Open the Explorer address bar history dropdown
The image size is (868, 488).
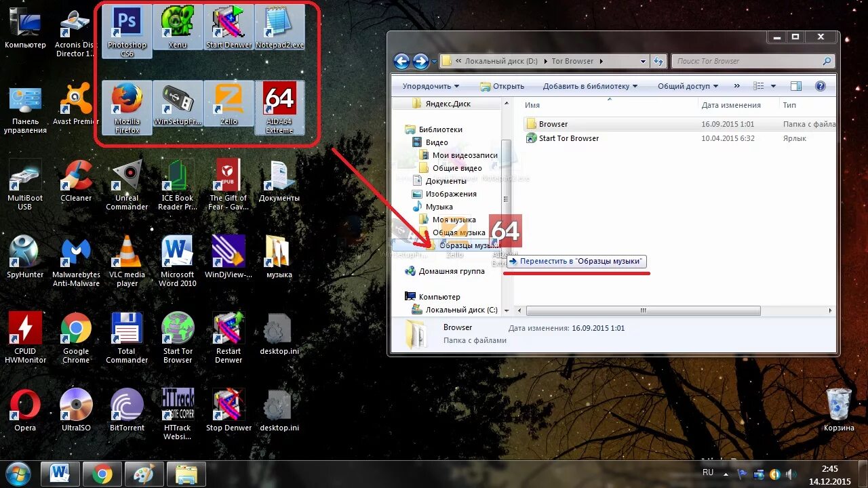pos(644,61)
